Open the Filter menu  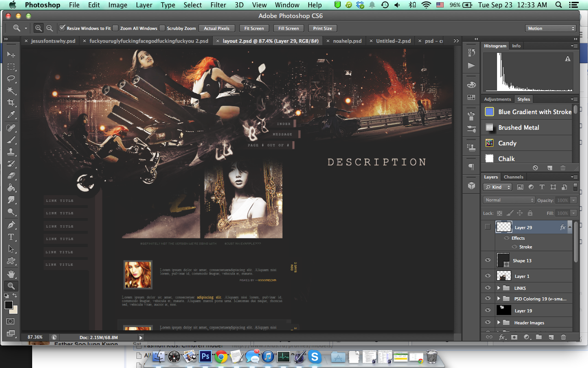(218, 5)
